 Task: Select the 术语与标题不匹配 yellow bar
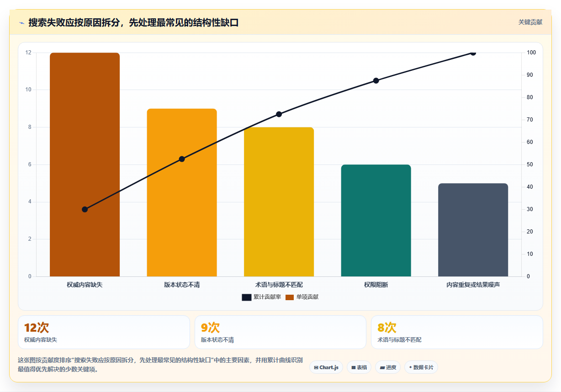(x=279, y=202)
